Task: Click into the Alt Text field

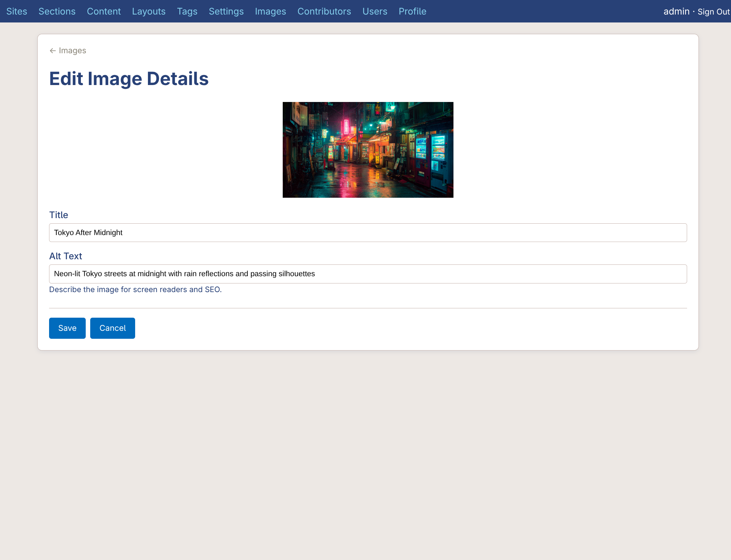Action: click(x=368, y=274)
